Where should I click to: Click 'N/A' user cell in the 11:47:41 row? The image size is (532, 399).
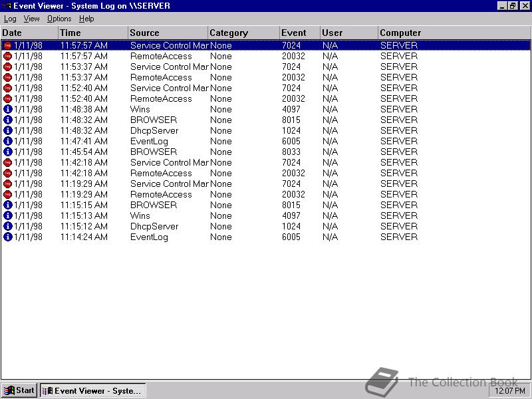tap(330, 141)
